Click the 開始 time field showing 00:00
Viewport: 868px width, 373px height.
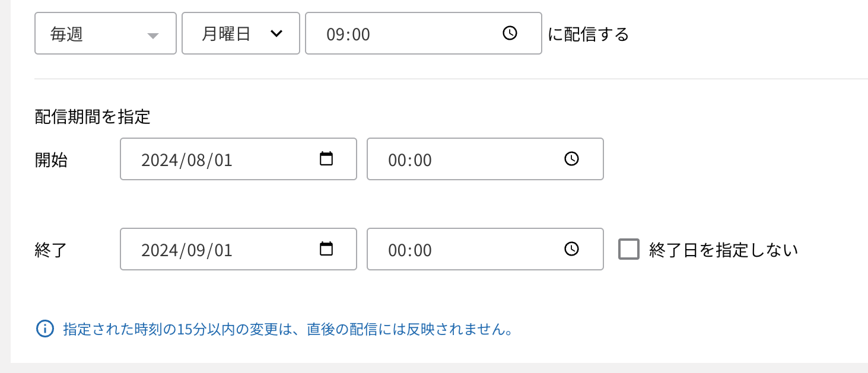tap(463, 160)
